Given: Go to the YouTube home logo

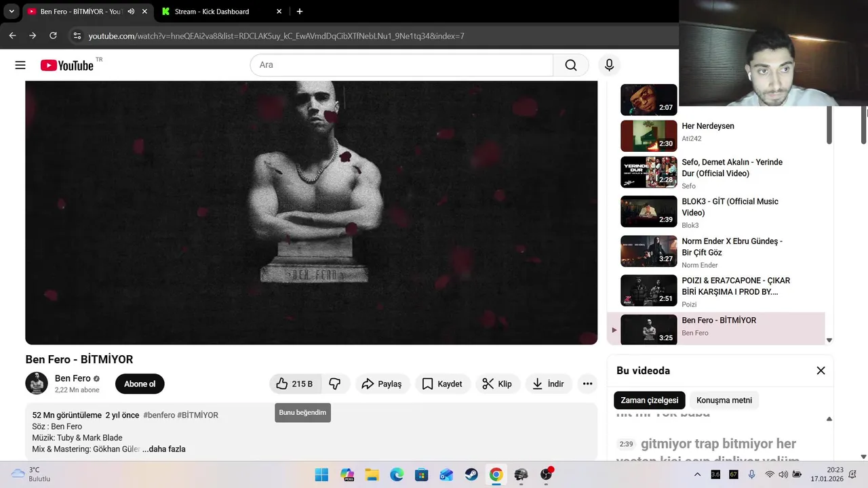Looking at the screenshot, I should (x=67, y=65).
